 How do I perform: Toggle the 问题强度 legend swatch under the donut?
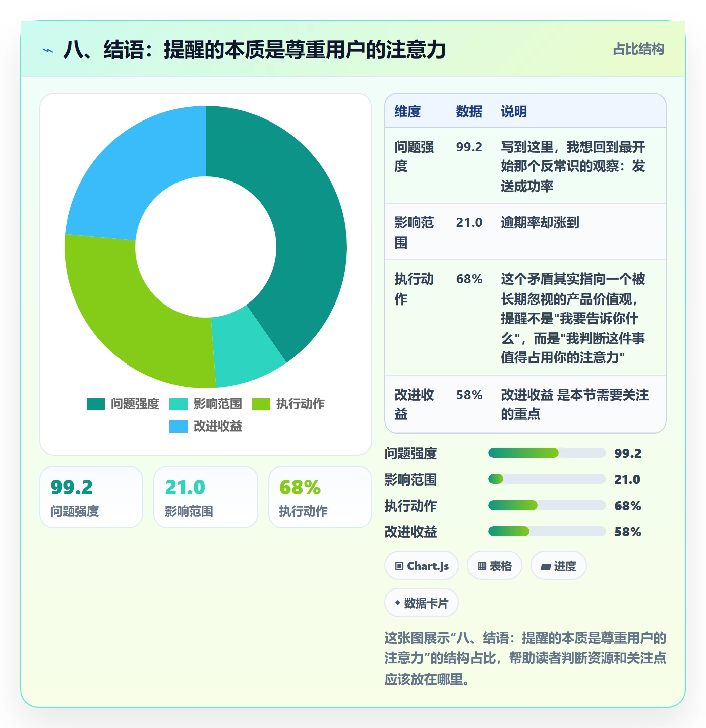[x=96, y=404]
